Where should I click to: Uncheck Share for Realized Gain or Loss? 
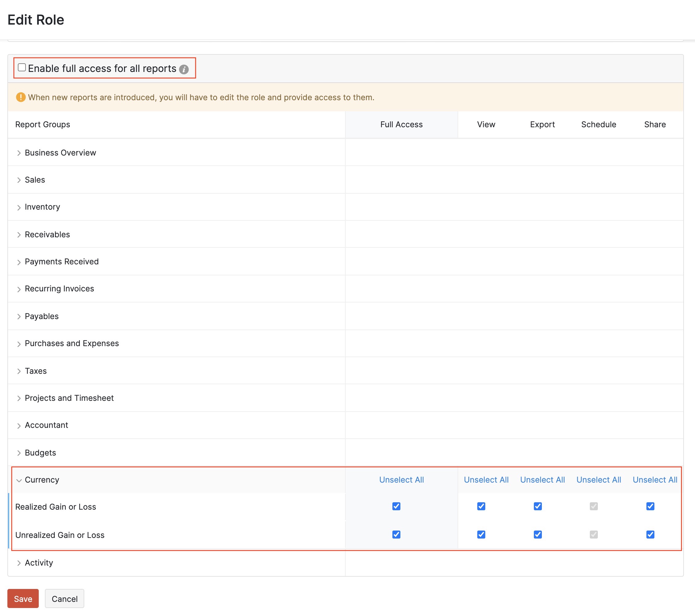point(650,507)
